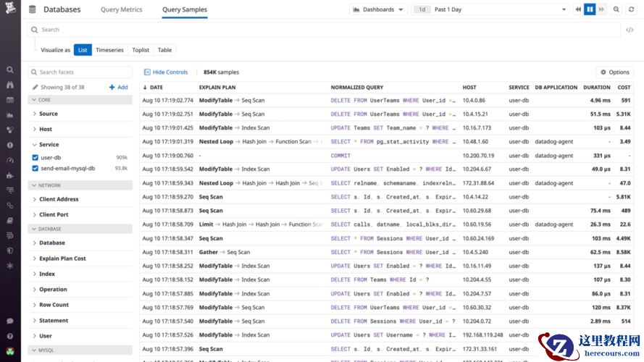
Task: Switch to the Query Metrics tab
Action: click(x=121, y=9)
